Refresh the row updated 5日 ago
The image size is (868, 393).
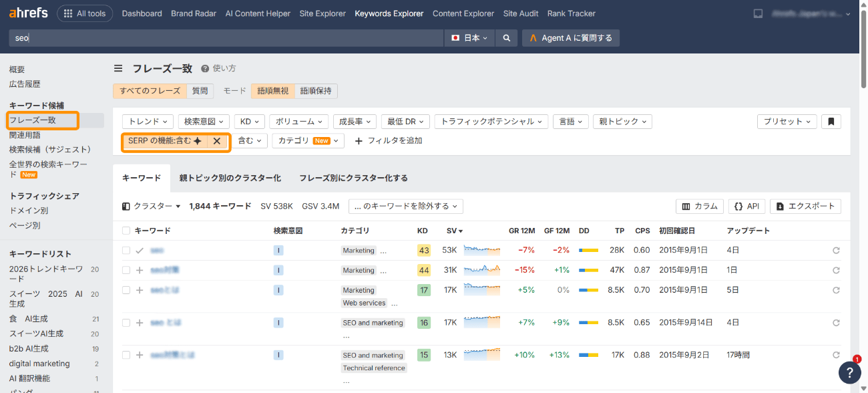point(836,290)
